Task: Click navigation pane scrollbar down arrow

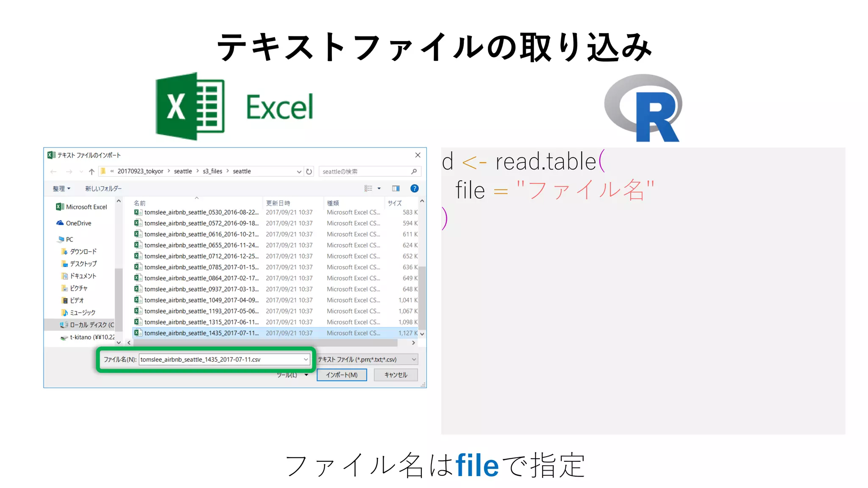Action: tap(119, 343)
